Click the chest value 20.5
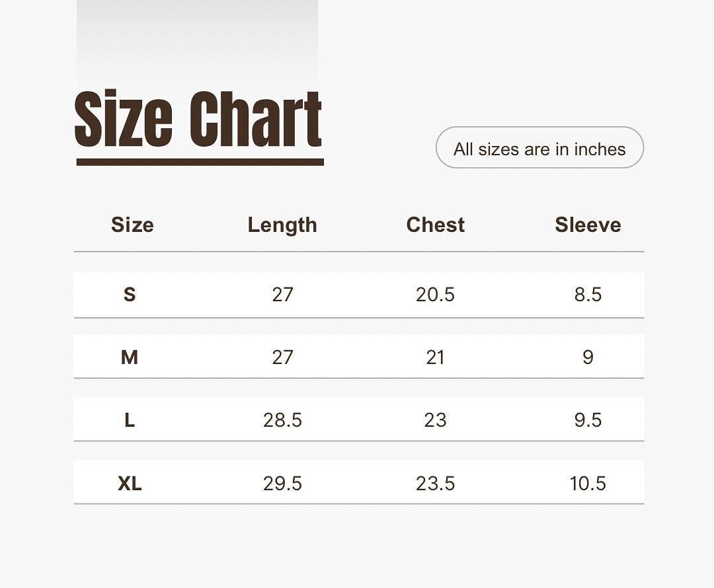714x588 pixels. point(435,294)
